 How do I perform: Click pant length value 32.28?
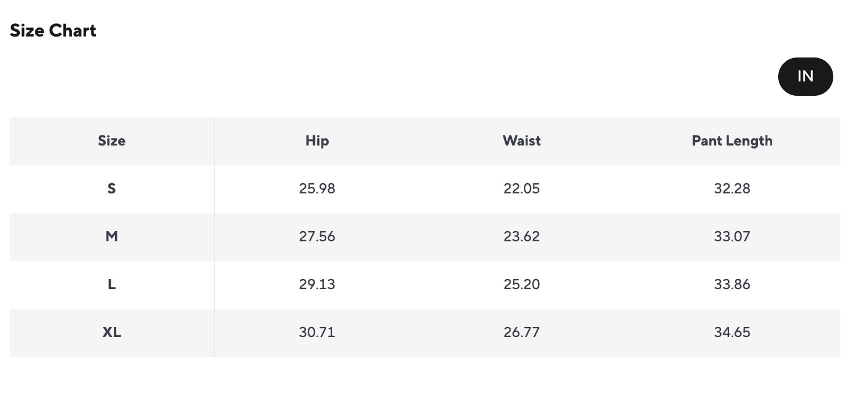coord(732,189)
